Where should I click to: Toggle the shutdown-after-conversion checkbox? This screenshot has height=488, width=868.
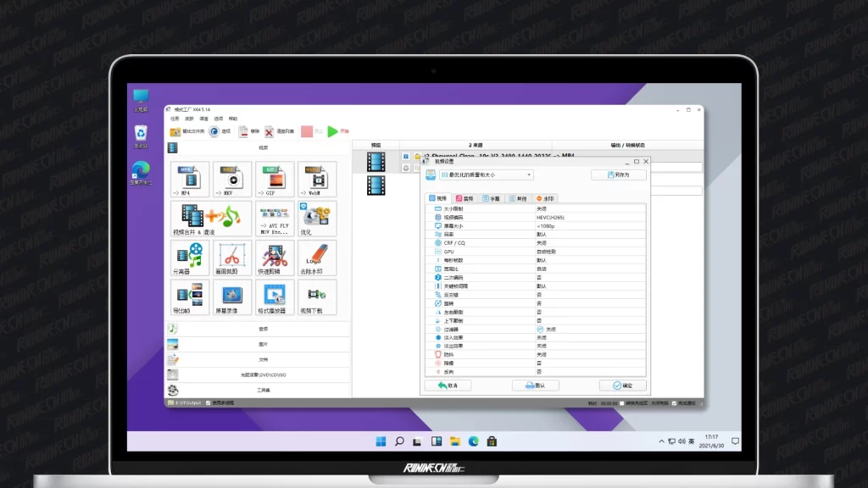(621, 403)
